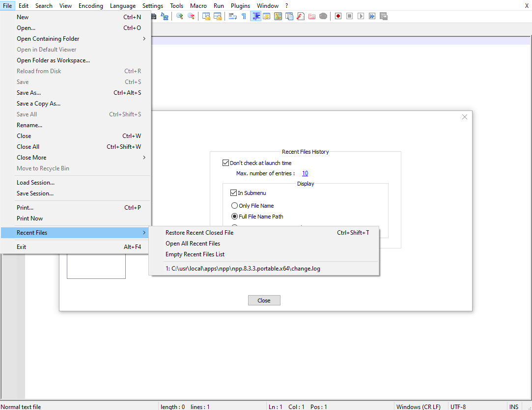The image size is (532, 410).
Task: Select Empty Recent Files List
Action: 264,254
